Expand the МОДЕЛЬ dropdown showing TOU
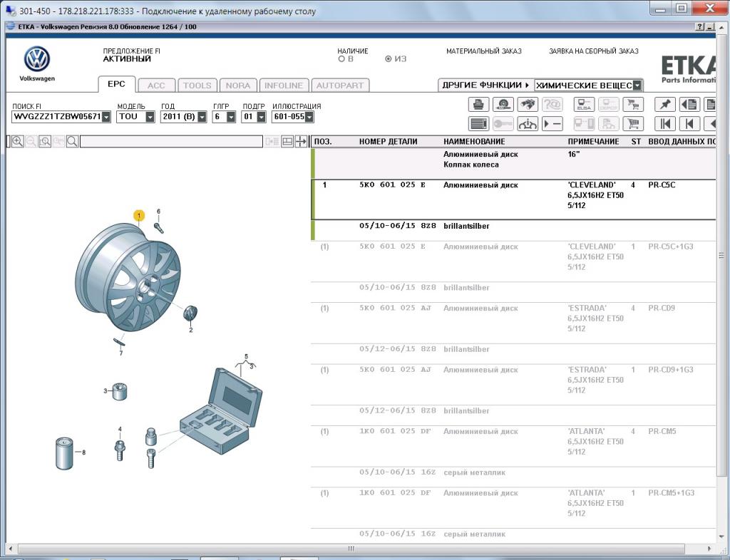The width and height of the screenshot is (730, 560). tap(150, 117)
